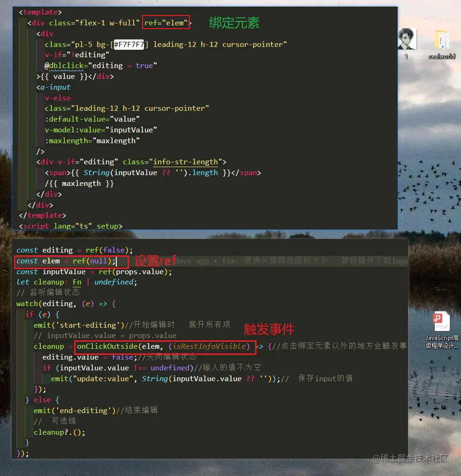Open the realworld folder desktop icon
Image resolution: width=461 pixels, height=476 pixels.
click(x=442, y=44)
